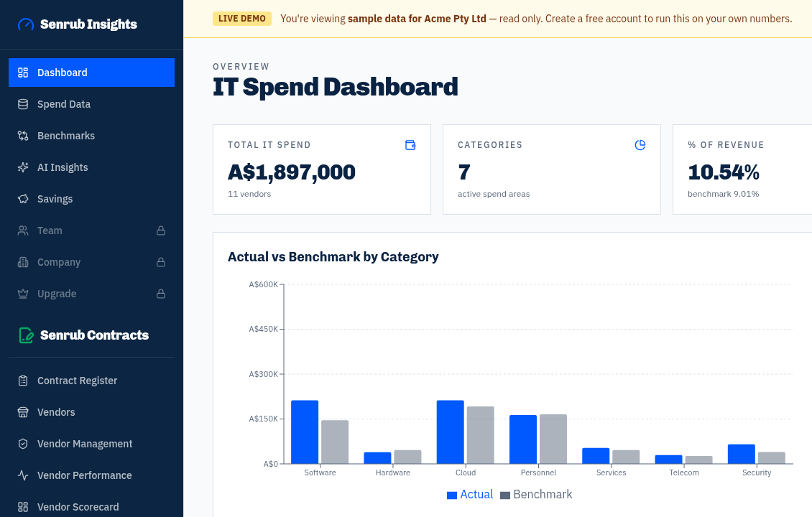Viewport: 812px width, 517px height.
Task: Click the A$1,897,000 total spend value
Action: pyautogui.click(x=292, y=172)
